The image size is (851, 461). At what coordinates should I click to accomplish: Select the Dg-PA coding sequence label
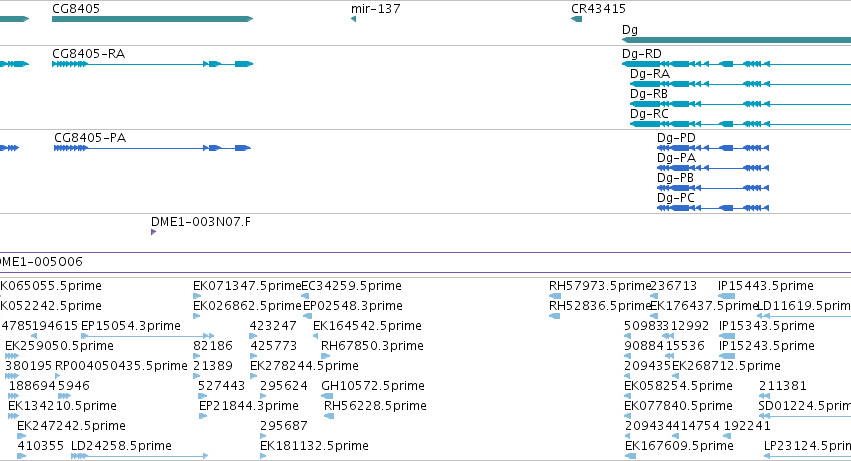pyautogui.click(x=676, y=158)
